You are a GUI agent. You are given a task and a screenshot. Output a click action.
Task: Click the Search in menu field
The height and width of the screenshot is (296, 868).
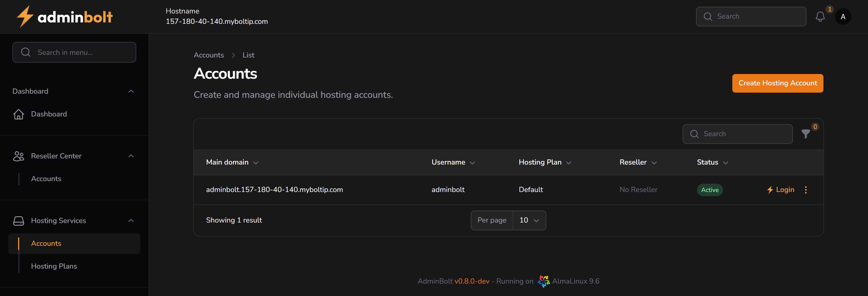tap(74, 52)
